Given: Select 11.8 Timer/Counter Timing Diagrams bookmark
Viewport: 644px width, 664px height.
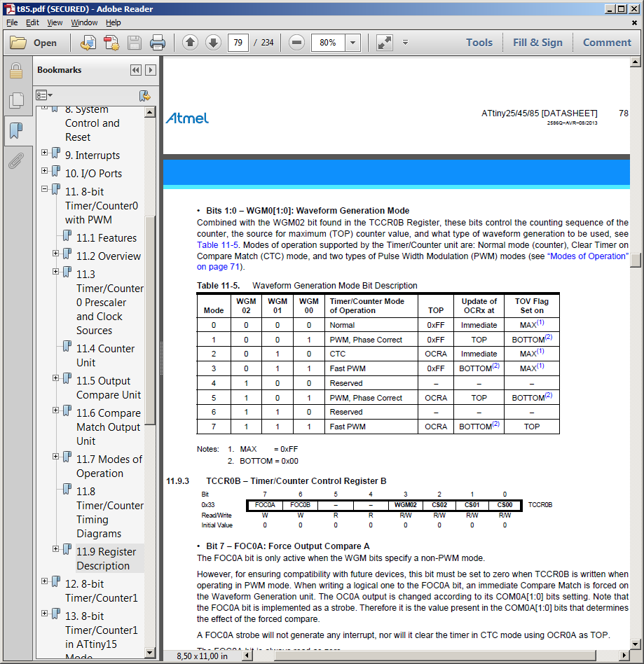Looking at the screenshot, I should 110,513.
